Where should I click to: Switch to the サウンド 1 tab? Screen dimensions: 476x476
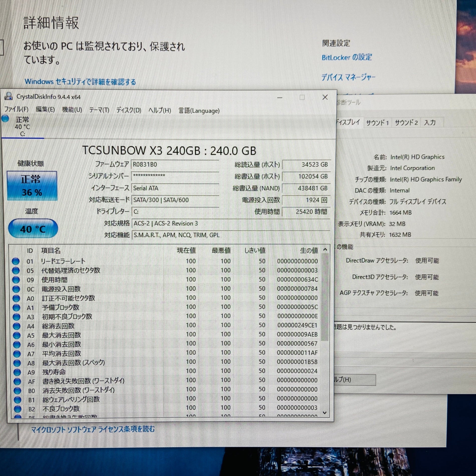tap(377, 123)
